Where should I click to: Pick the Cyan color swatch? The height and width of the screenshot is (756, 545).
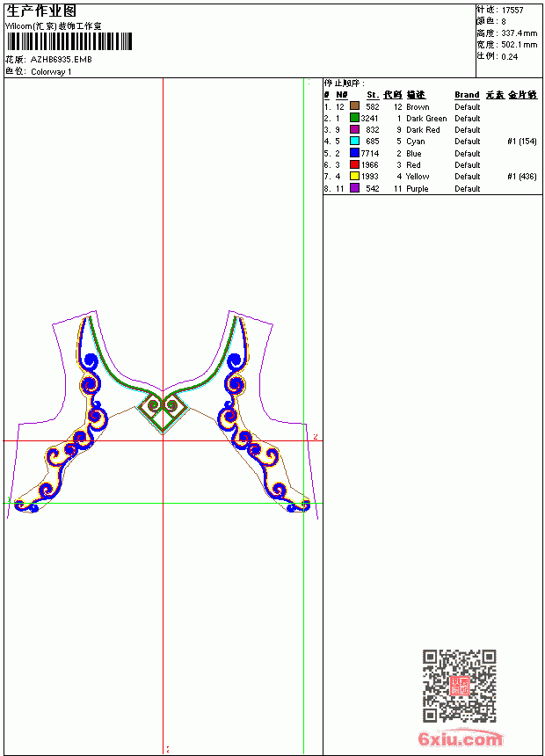coord(354,141)
